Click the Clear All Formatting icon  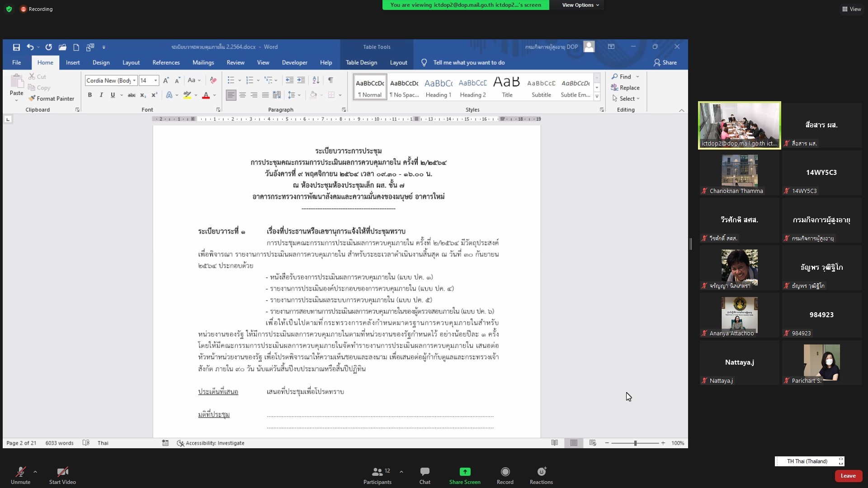213,80
